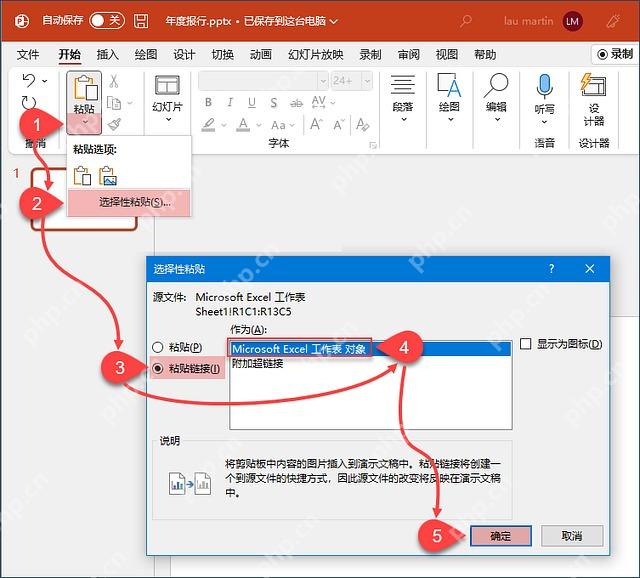Click Increase Font Size icon
The height and width of the screenshot is (578, 640).
point(315,124)
